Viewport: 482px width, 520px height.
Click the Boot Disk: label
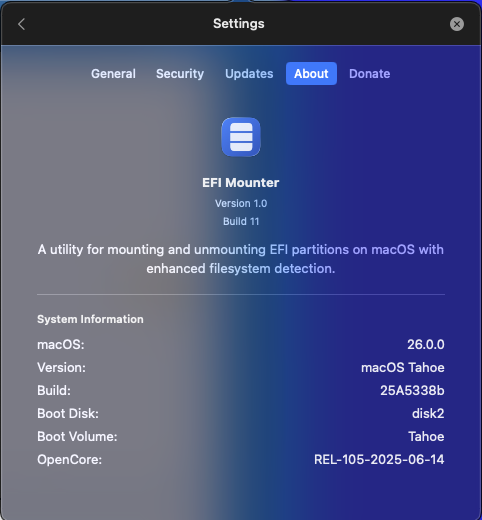coord(68,413)
